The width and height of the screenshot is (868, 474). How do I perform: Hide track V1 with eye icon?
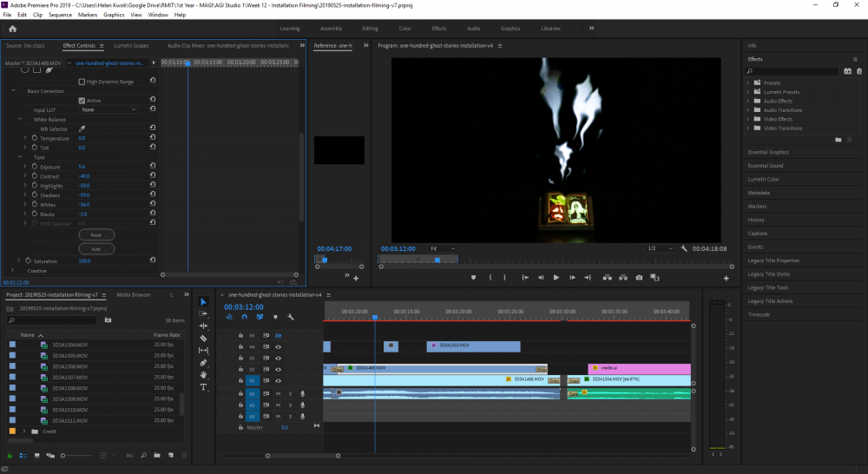pyautogui.click(x=278, y=380)
